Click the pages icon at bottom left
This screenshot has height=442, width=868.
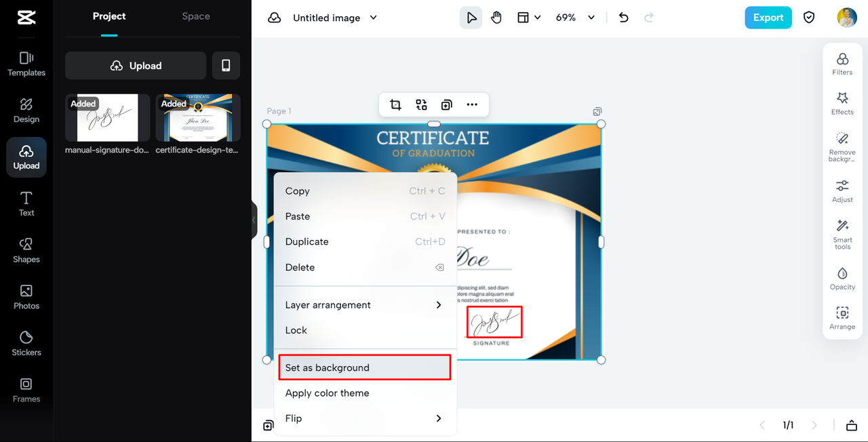(269, 426)
